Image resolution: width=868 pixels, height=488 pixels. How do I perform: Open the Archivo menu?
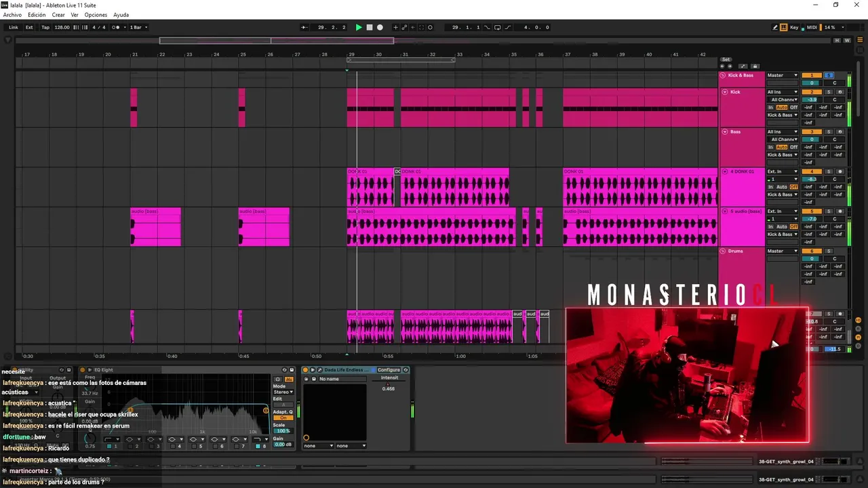tap(12, 15)
